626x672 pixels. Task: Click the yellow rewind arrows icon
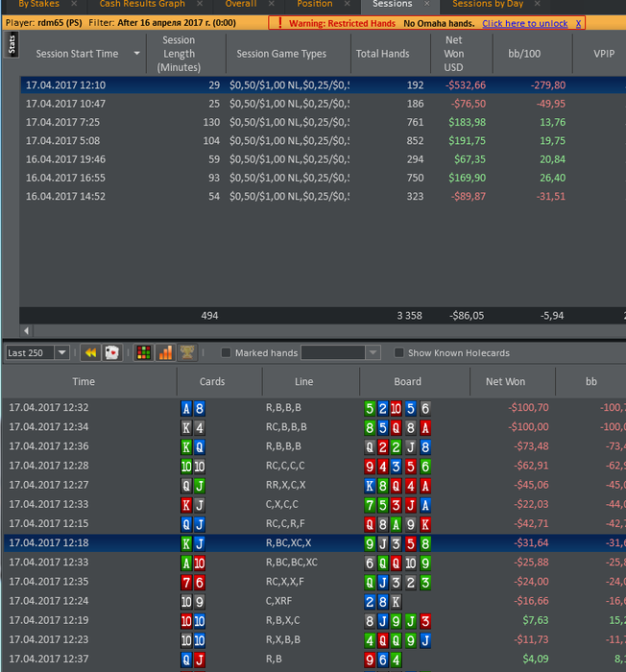90,353
